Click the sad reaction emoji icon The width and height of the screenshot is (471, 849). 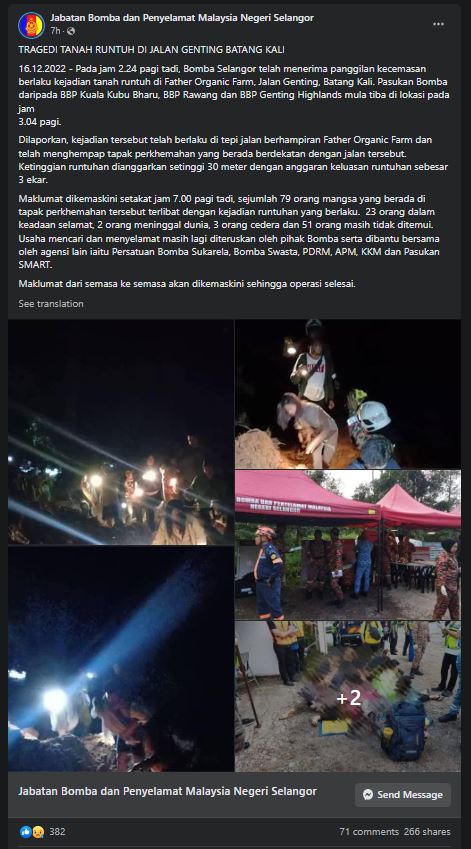tap(37, 832)
